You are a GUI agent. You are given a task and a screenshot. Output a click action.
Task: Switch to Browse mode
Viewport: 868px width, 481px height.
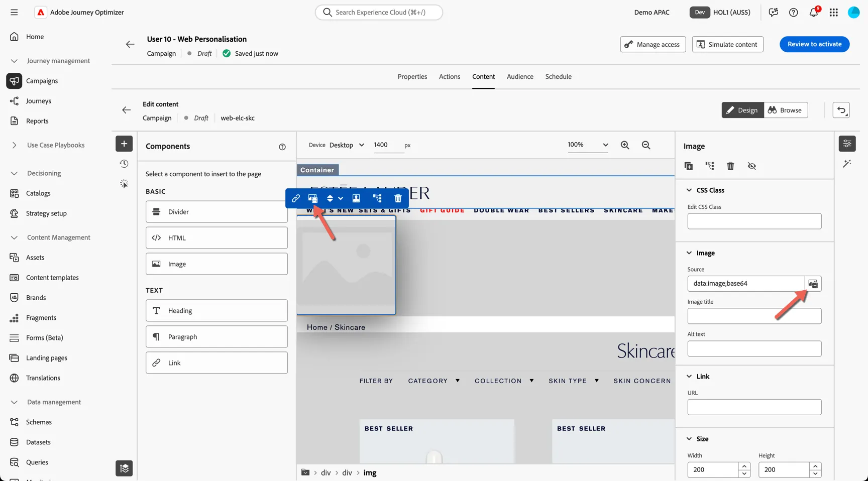(786, 110)
